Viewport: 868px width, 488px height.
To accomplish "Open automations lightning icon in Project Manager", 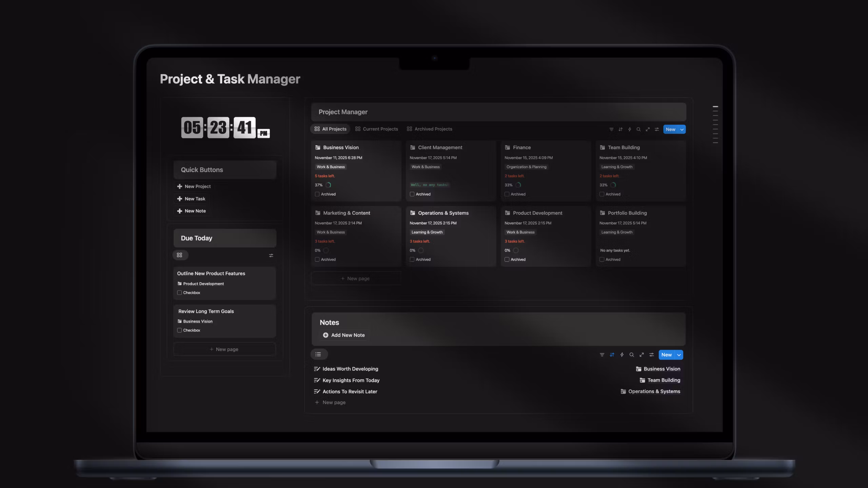I will click(630, 129).
